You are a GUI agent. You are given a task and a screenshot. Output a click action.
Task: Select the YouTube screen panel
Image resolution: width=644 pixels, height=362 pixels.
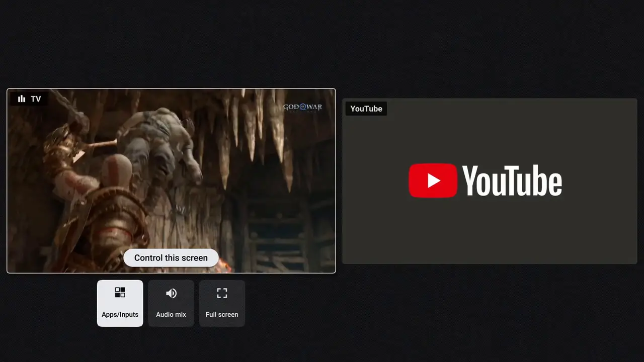coord(490,181)
